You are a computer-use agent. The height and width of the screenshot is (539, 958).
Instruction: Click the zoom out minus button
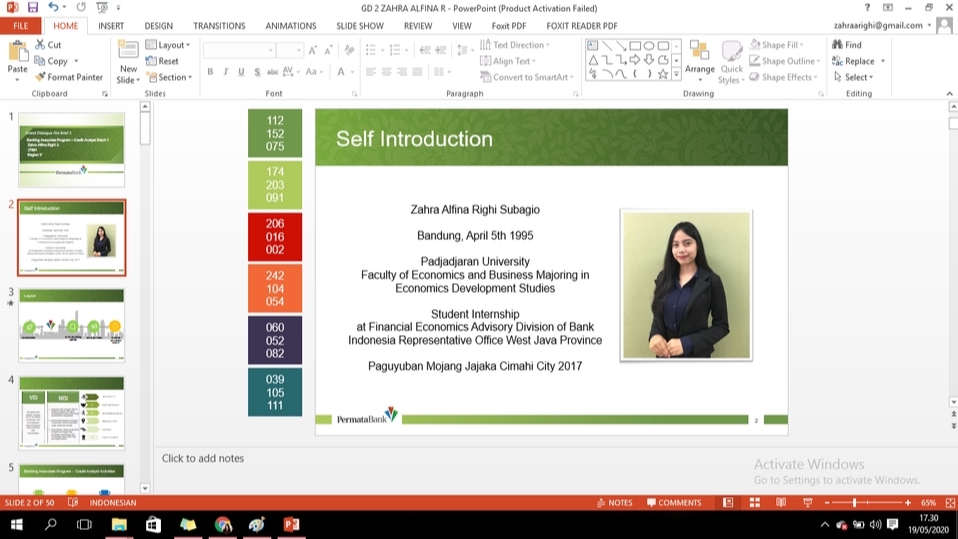[827, 502]
